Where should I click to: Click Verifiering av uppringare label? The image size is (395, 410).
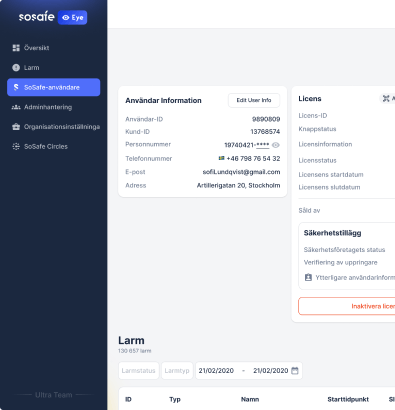coord(340,262)
